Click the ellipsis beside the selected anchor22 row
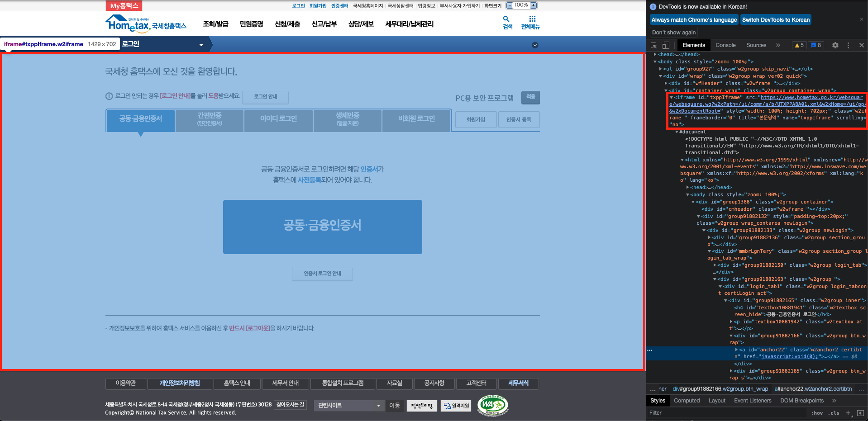 [x=650, y=350]
